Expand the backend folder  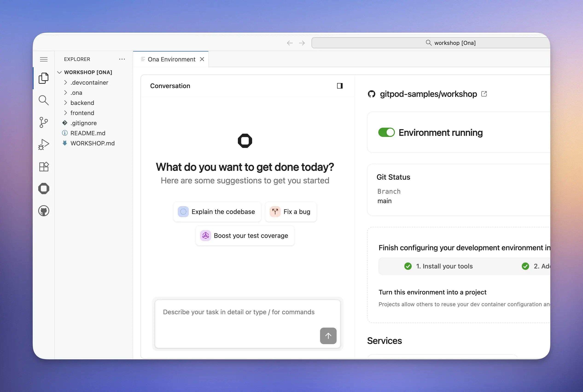pos(82,103)
